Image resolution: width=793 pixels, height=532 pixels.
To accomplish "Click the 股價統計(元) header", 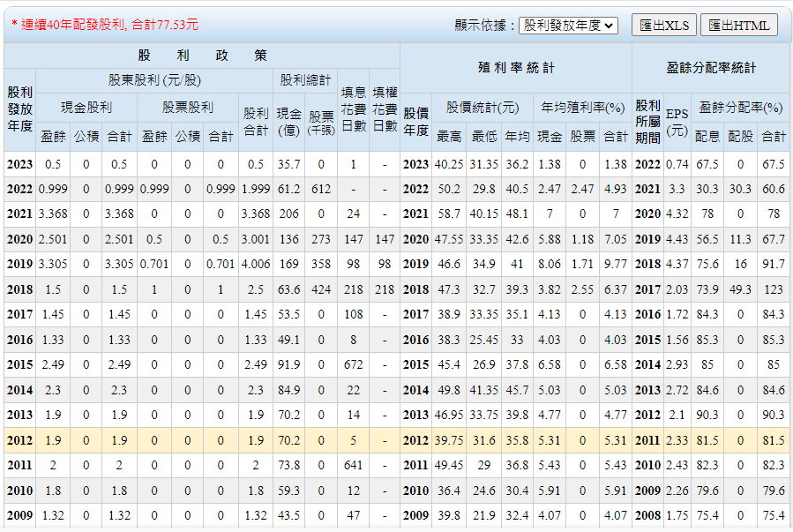I will tap(483, 108).
